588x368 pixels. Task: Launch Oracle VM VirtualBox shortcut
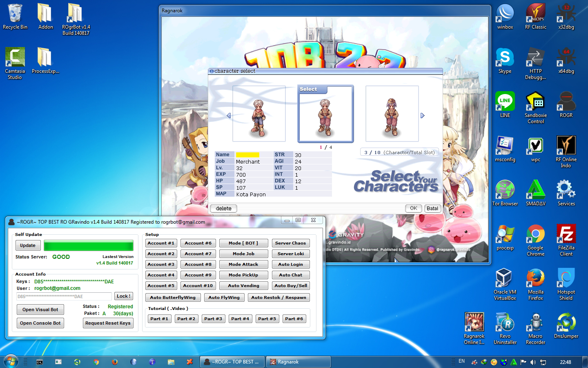[505, 284]
